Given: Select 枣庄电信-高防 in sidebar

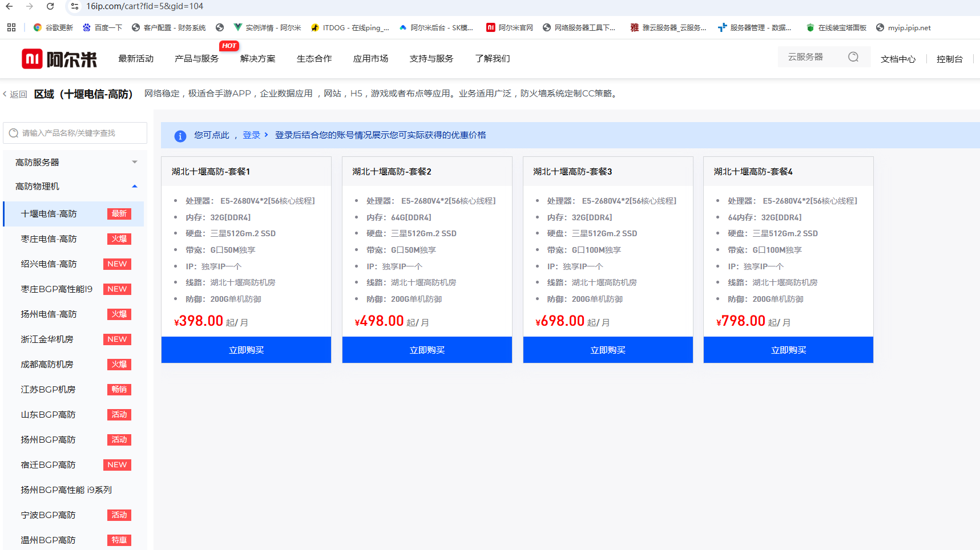Looking at the screenshot, I should (74, 239).
